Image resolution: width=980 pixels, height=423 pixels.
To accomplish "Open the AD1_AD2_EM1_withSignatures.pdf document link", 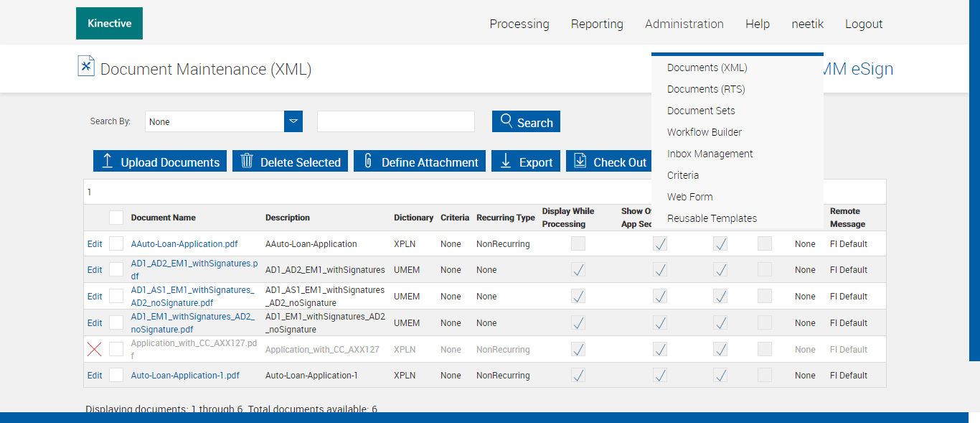I will click(194, 264).
